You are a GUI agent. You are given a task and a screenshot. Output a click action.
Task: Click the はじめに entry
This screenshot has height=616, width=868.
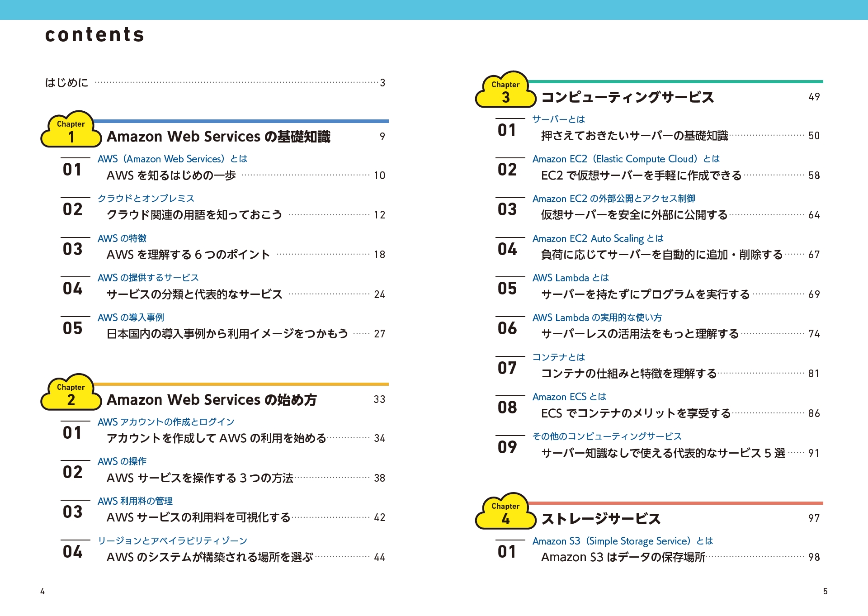tap(66, 82)
